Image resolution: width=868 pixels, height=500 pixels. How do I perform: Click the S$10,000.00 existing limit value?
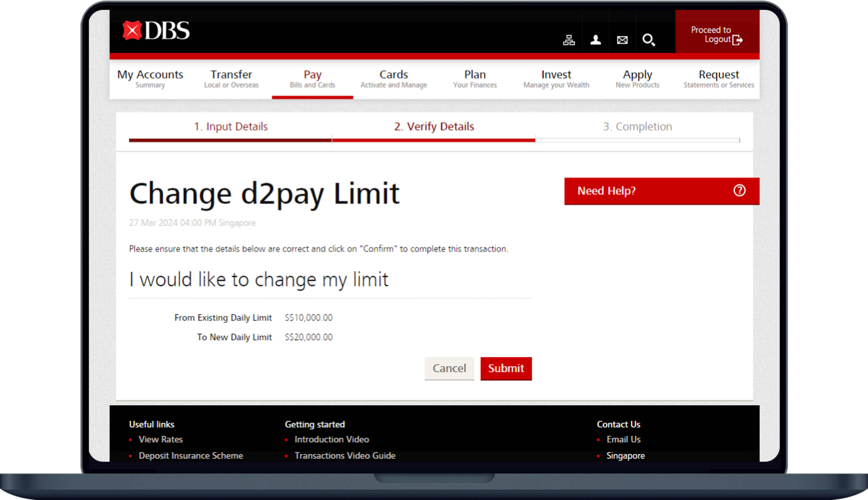[x=309, y=318]
